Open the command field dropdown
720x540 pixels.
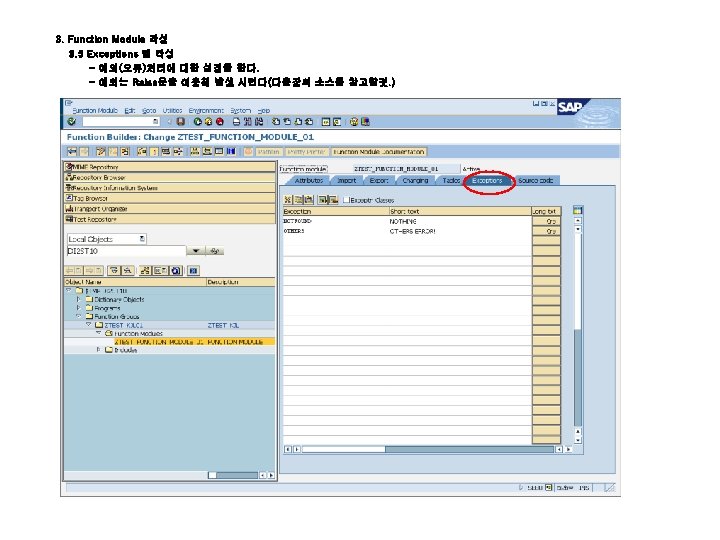pos(155,122)
